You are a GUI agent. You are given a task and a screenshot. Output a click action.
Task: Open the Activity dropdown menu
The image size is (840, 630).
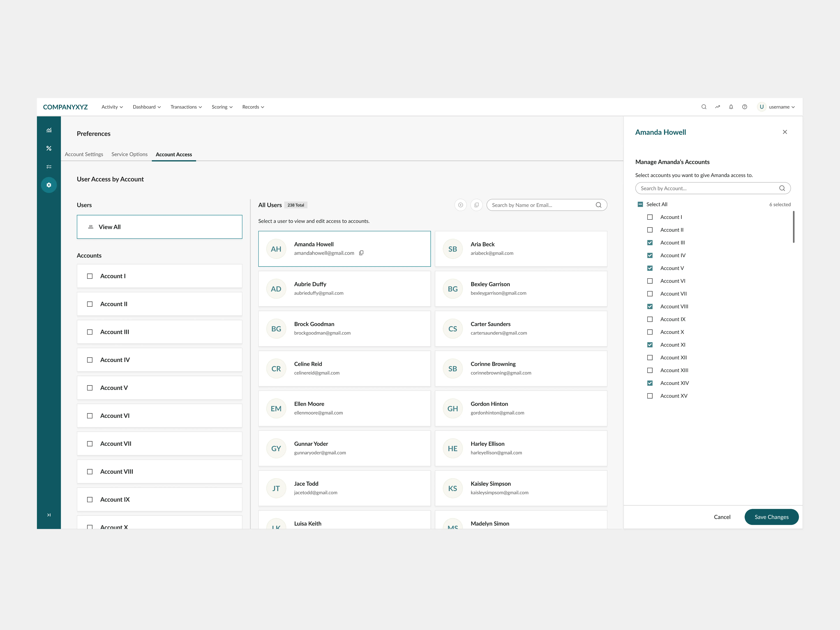[x=112, y=107]
